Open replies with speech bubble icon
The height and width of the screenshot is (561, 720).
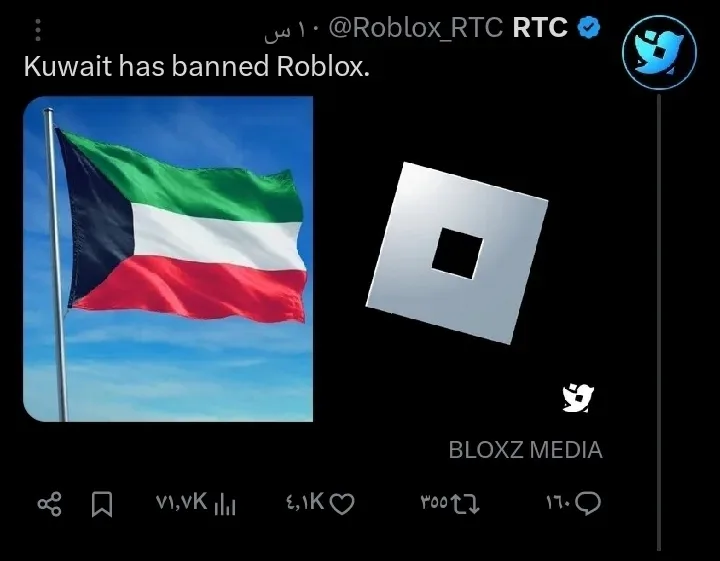click(588, 504)
